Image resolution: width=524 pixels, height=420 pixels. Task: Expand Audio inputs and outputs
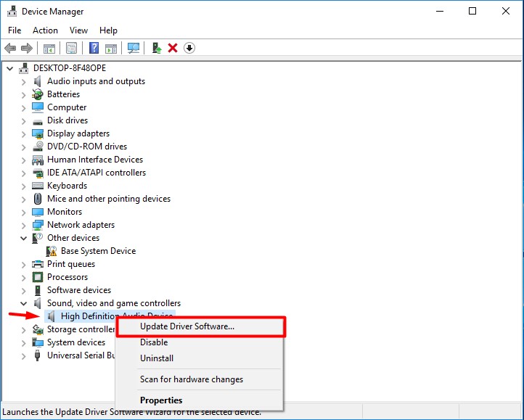pos(23,82)
